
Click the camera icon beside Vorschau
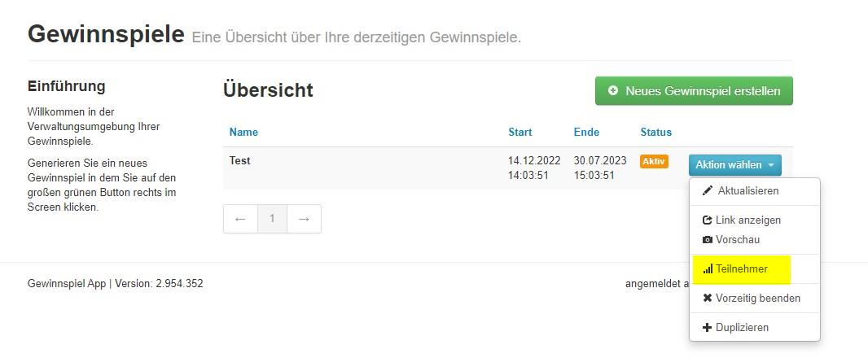(708, 240)
